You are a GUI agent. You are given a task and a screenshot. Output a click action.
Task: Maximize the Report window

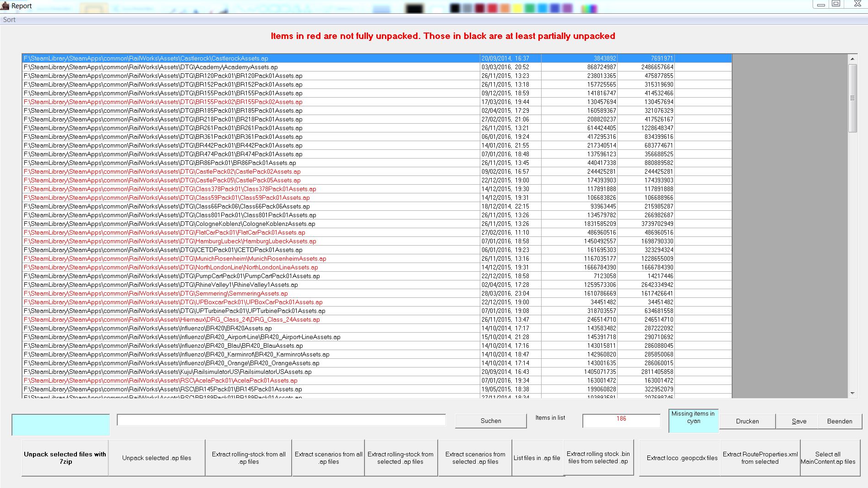836,4
